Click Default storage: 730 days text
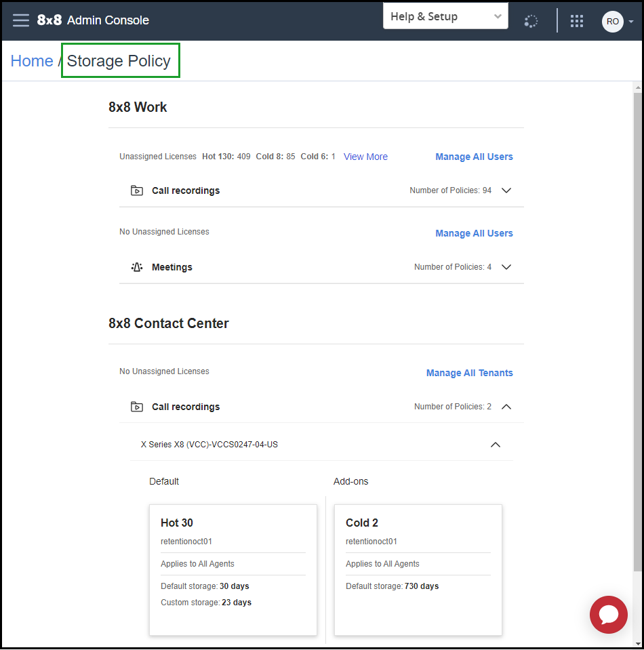This screenshot has height=650, width=644. 393,586
